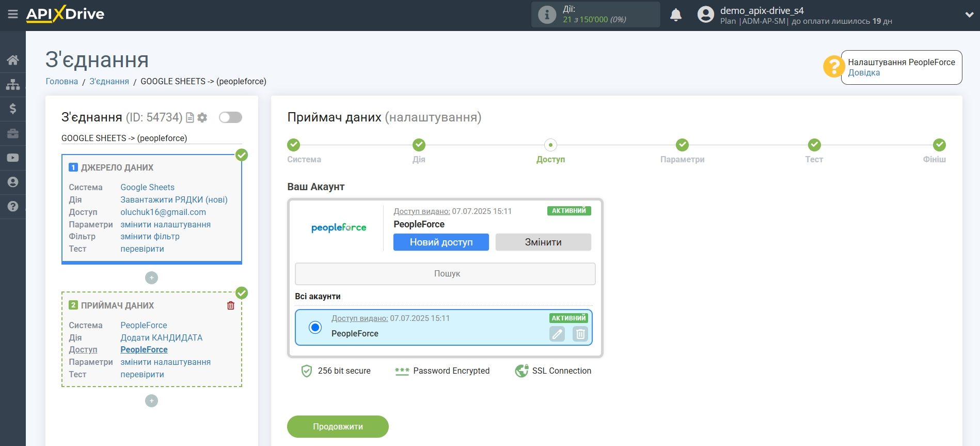Image resolution: width=980 pixels, height=446 pixels.
Task: Click the actions info icon
Action: click(x=547, y=14)
